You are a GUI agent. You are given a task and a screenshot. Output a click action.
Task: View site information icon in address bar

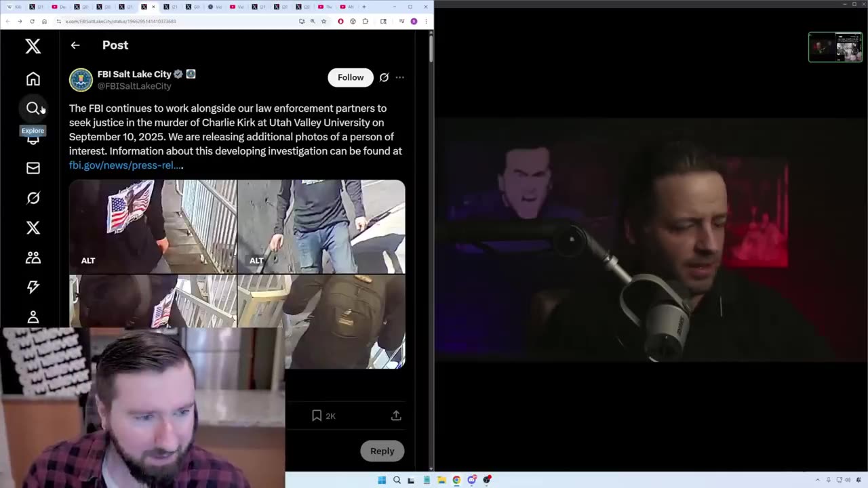coord(59,21)
